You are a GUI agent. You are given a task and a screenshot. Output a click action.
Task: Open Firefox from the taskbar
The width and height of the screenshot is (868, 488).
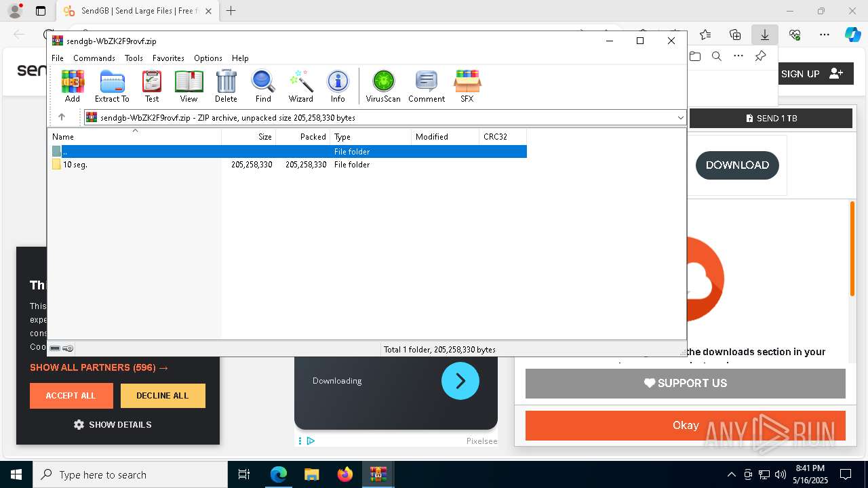pos(345,474)
